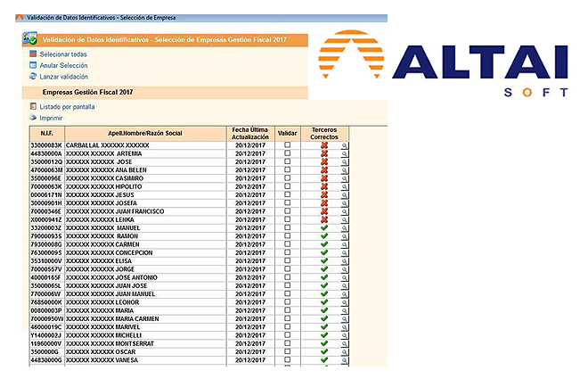588x379 pixels.
Task: Open magnifier detail for HIPOLITO row
Action: coord(344,187)
